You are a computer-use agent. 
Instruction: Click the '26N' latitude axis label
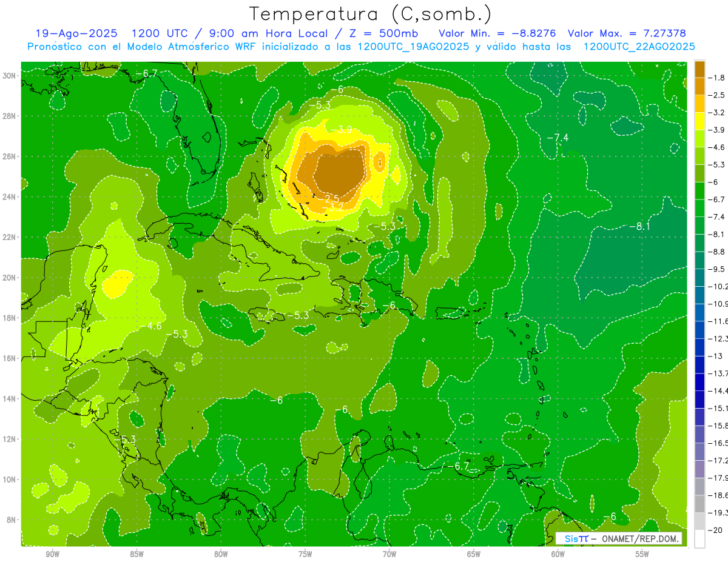click(x=10, y=156)
